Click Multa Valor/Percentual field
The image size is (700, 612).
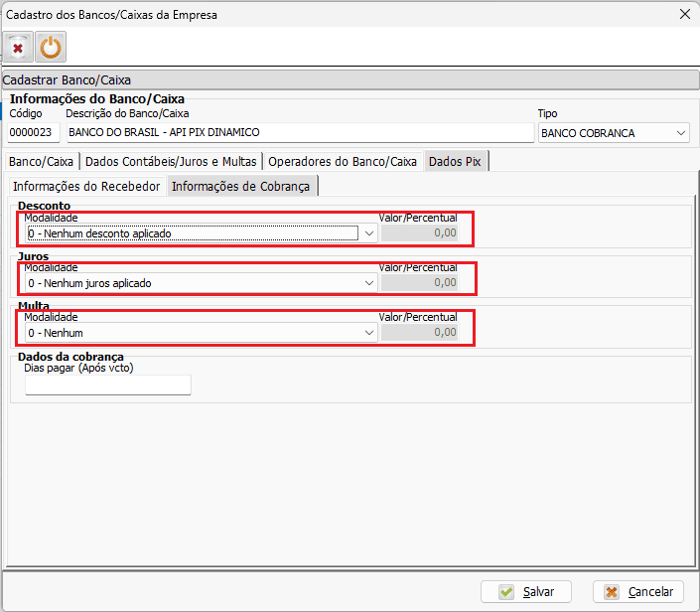tap(420, 332)
